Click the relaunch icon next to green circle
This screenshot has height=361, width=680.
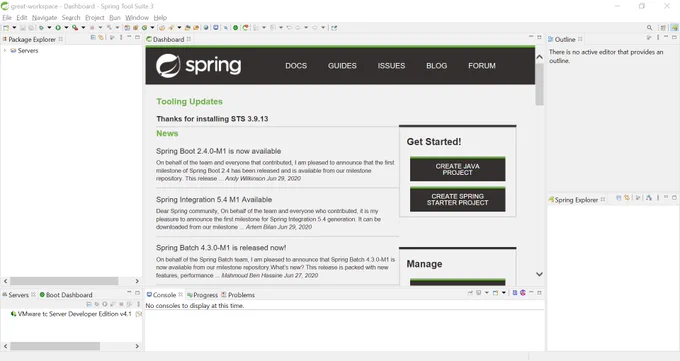245,28
